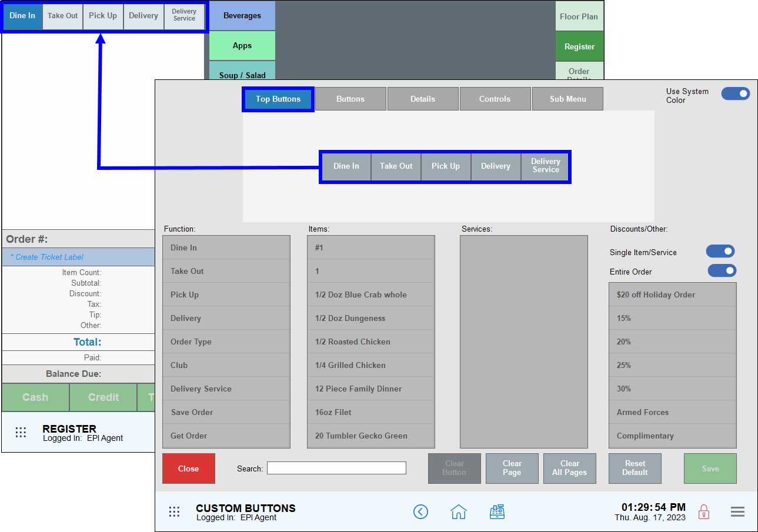This screenshot has width=758, height=532.
Task: Choose Get Order in Function list
Action: 226,436
